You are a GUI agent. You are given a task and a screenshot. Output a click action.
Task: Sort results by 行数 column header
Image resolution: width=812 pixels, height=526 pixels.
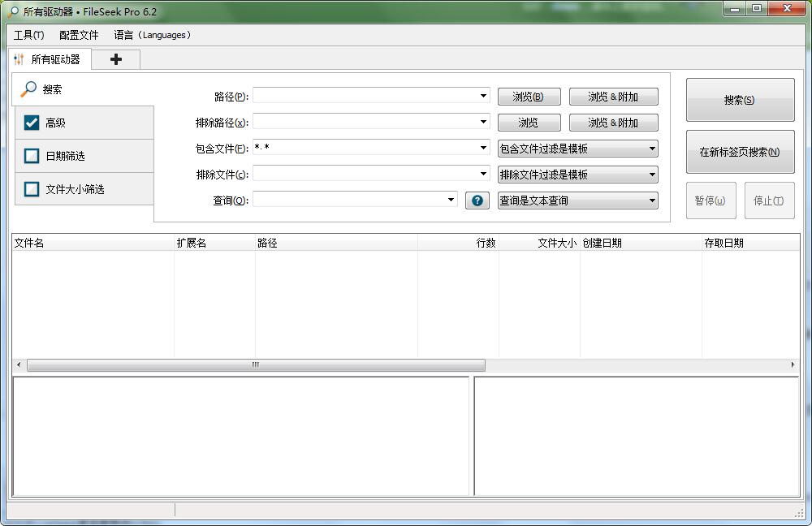pyautogui.click(x=458, y=243)
